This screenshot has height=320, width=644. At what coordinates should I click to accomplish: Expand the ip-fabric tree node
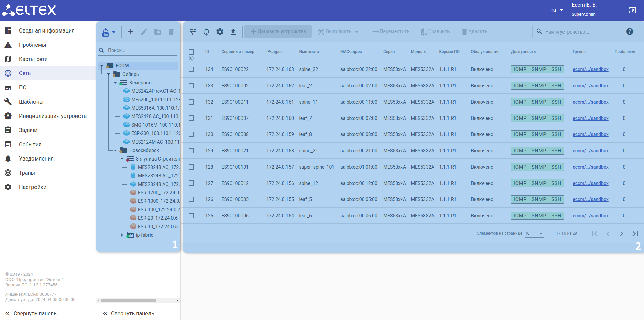pyautogui.click(x=122, y=235)
